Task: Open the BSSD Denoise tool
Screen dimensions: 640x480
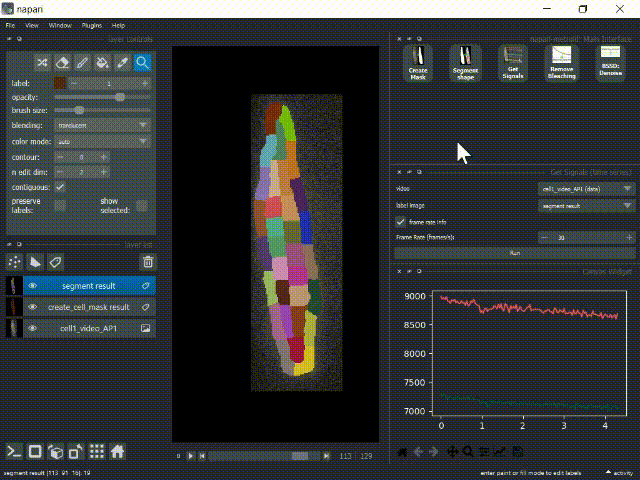Action: [610, 63]
